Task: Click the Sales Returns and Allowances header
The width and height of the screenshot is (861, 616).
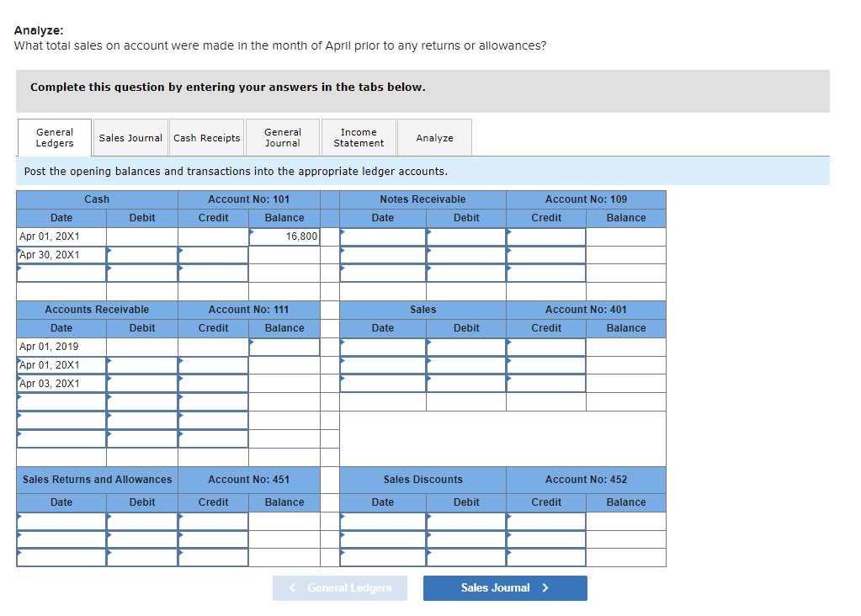Action: pyautogui.click(x=97, y=480)
